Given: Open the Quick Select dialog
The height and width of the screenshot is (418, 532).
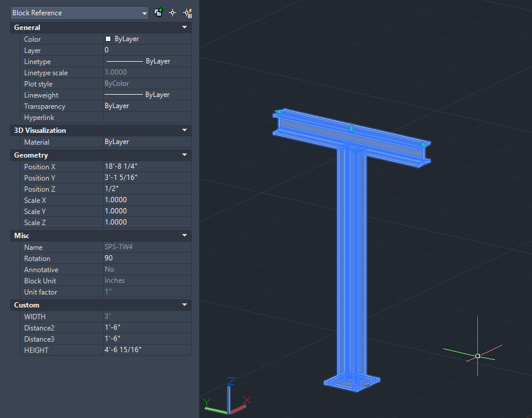Looking at the screenshot, I should [188, 12].
